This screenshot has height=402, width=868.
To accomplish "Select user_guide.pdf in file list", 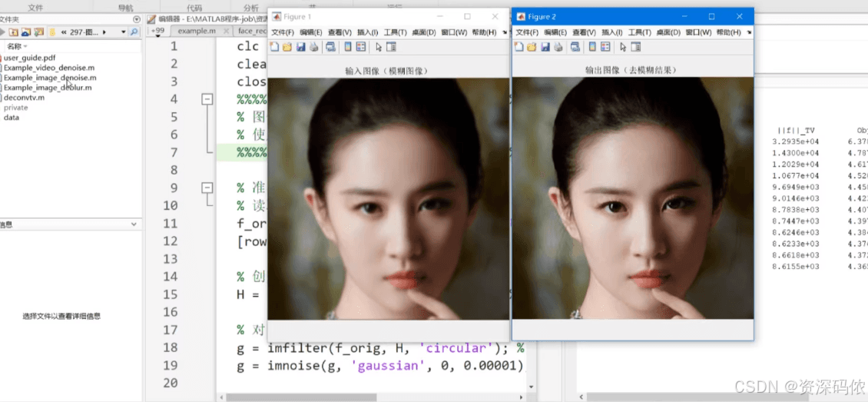I will (x=29, y=58).
